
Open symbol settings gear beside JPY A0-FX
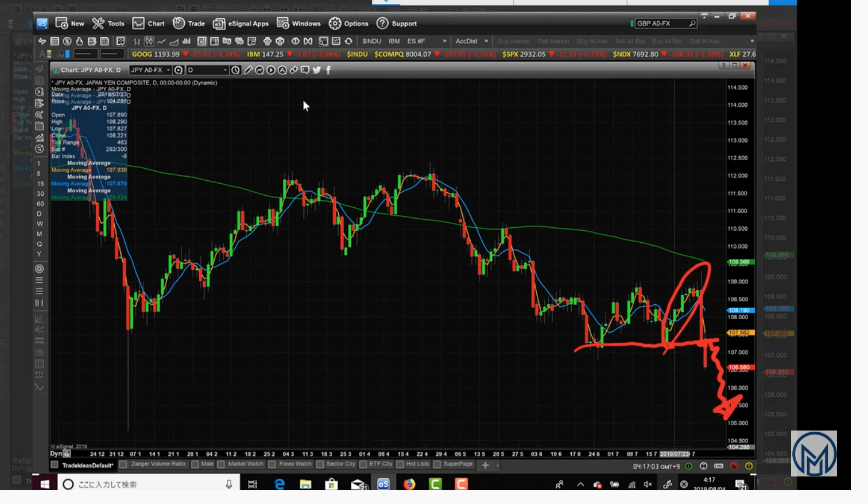pyautogui.click(x=179, y=70)
